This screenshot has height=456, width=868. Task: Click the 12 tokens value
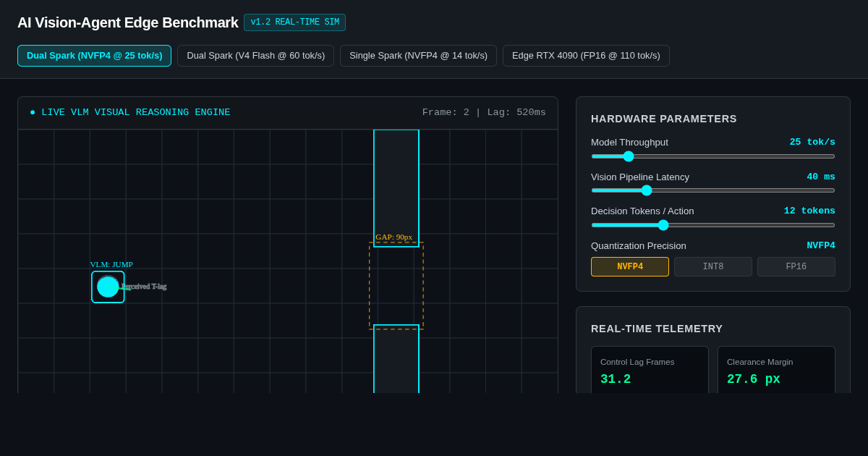(809, 211)
